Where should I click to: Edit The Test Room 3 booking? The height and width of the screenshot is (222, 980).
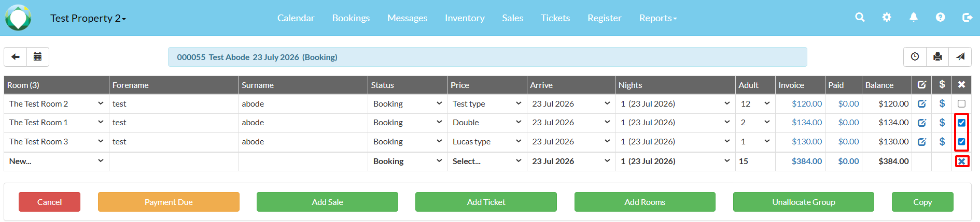coord(922,142)
